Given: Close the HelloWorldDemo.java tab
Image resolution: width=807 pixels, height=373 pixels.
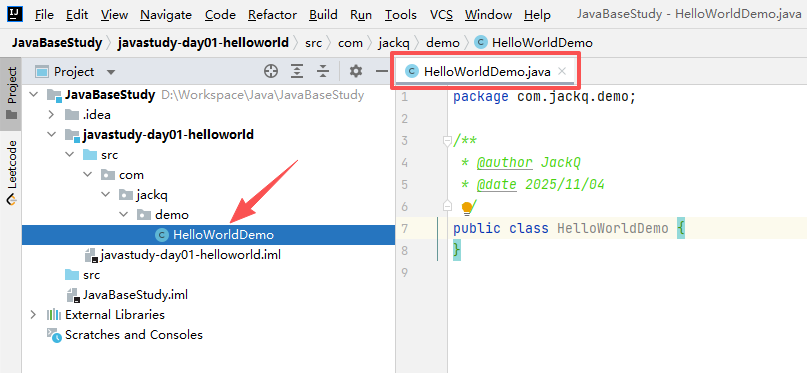Looking at the screenshot, I should [x=563, y=71].
